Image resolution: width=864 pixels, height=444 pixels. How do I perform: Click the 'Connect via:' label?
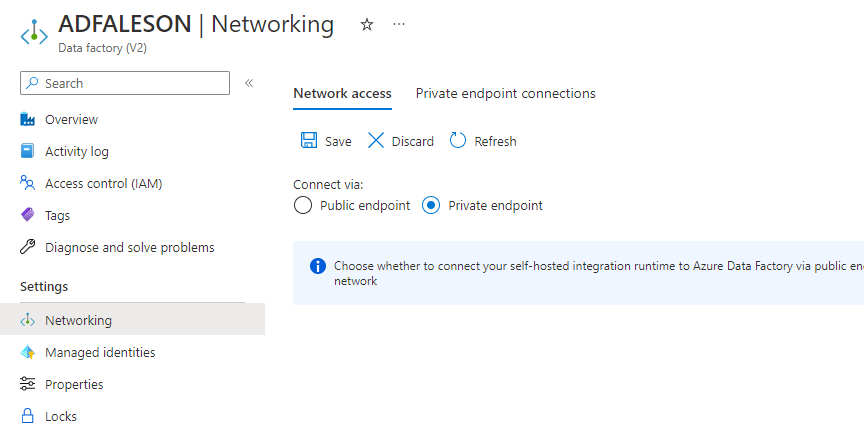(328, 185)
